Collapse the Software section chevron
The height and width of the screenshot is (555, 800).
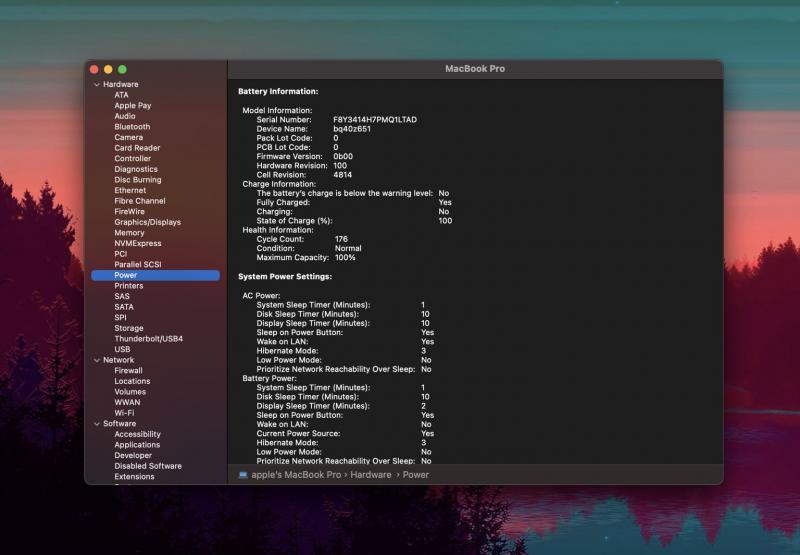click(x=96, y=424)
